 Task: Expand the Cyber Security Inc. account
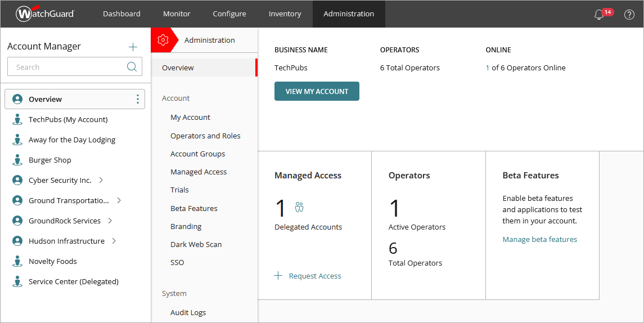pos(101,180)
